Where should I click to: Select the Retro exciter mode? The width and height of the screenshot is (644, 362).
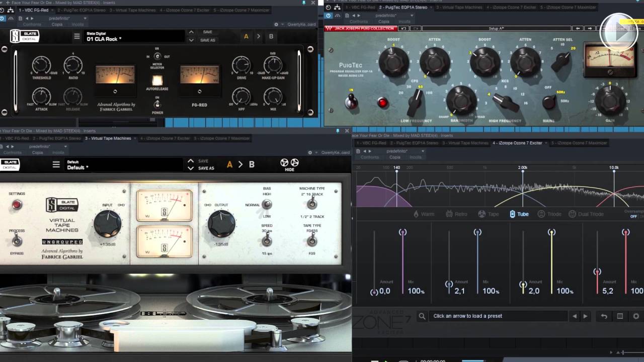(456, 214)
